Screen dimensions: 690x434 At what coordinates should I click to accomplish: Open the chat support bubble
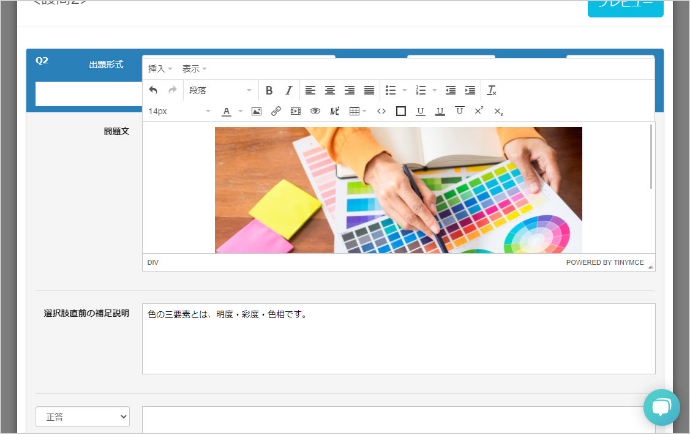click(x=661, y=406)
